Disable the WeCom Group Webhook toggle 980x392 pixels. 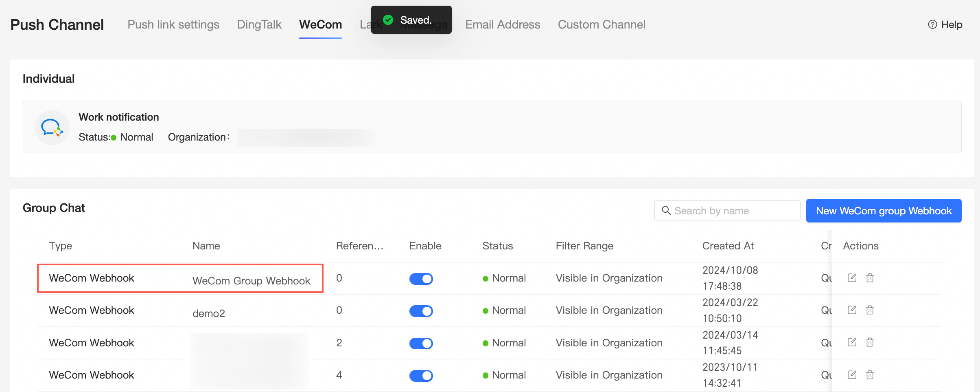421,279
